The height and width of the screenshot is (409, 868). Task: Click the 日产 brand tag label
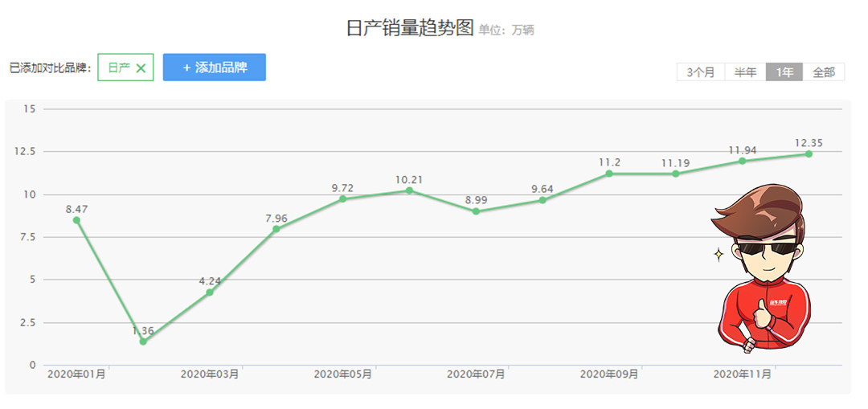point(118,68)
